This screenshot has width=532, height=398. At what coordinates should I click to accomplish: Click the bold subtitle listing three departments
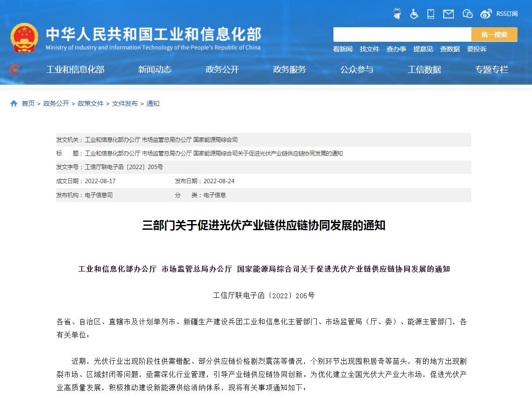[264, 269]
